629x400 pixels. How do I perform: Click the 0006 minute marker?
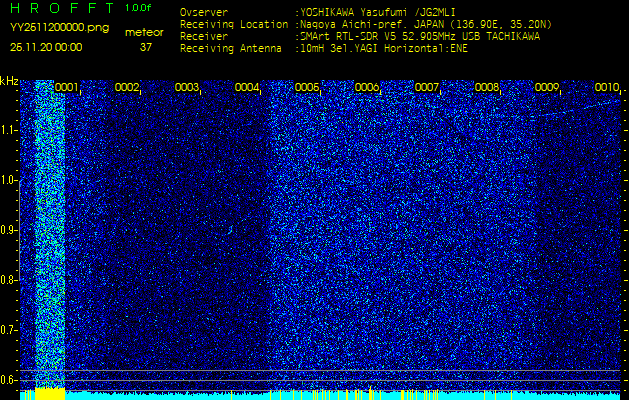coord(367,87)
